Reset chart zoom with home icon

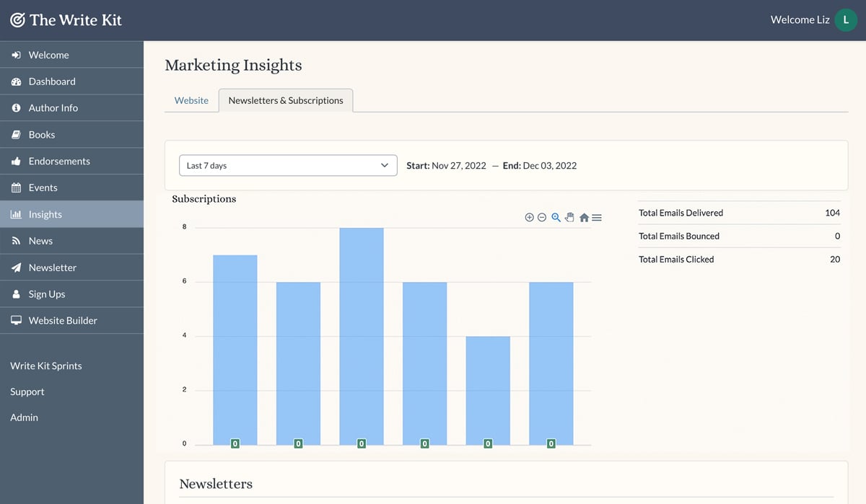pyautogui.click(x=584, y=217)
